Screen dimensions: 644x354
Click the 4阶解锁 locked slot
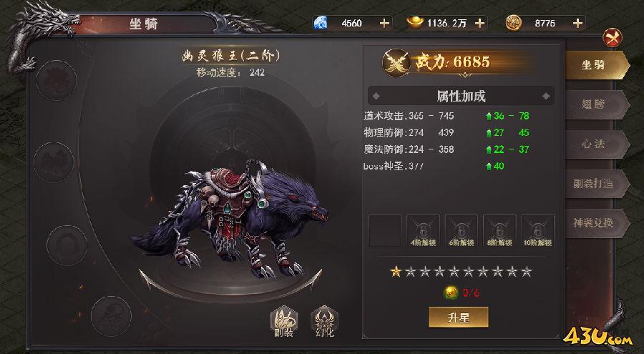click(x=423, y=231)
